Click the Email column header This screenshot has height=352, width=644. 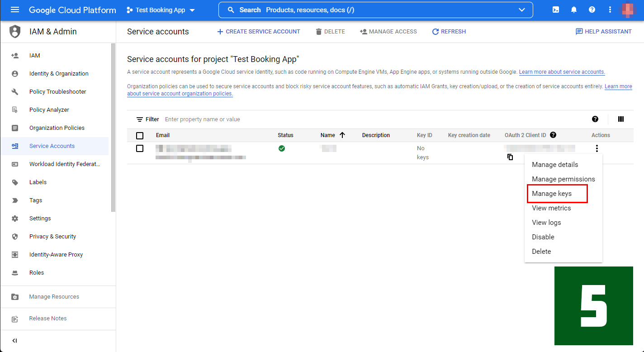pos(163,135)
